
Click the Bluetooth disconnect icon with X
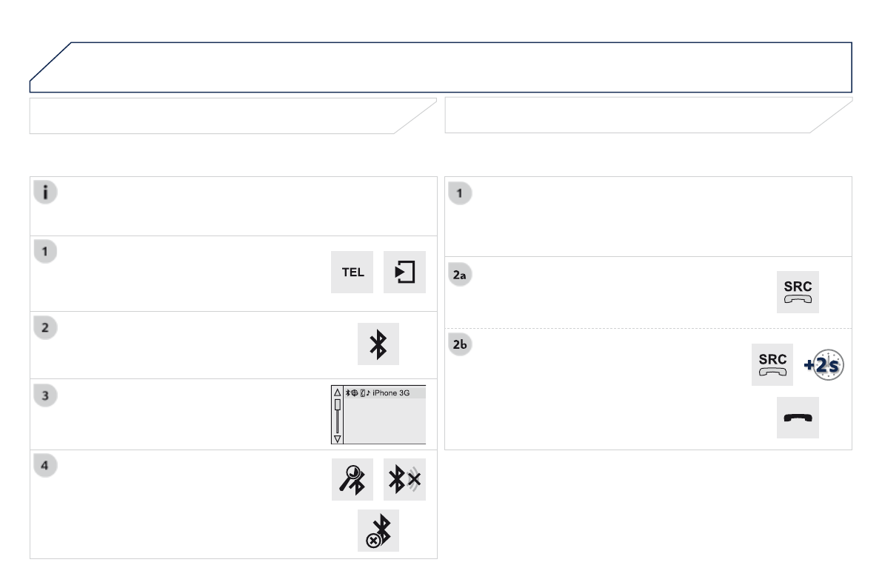[x=405, y=480]
